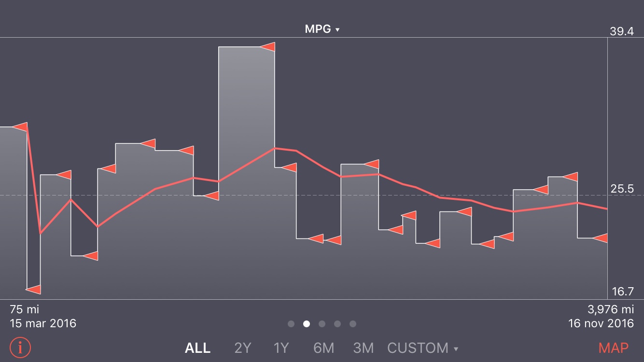Viewport: 644px width, 362px height.
Task: Tap the 25.5 average MPG label
Action: coord(622,189)
